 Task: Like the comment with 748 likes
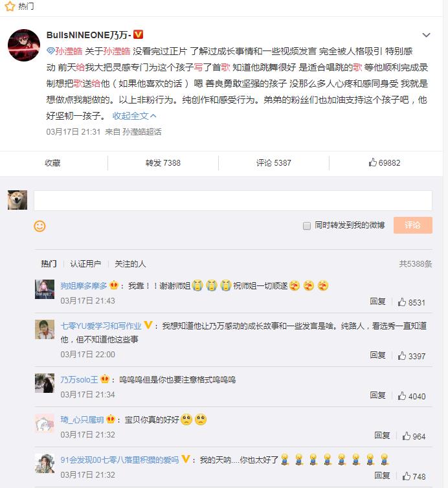click(x=414, y=476)
